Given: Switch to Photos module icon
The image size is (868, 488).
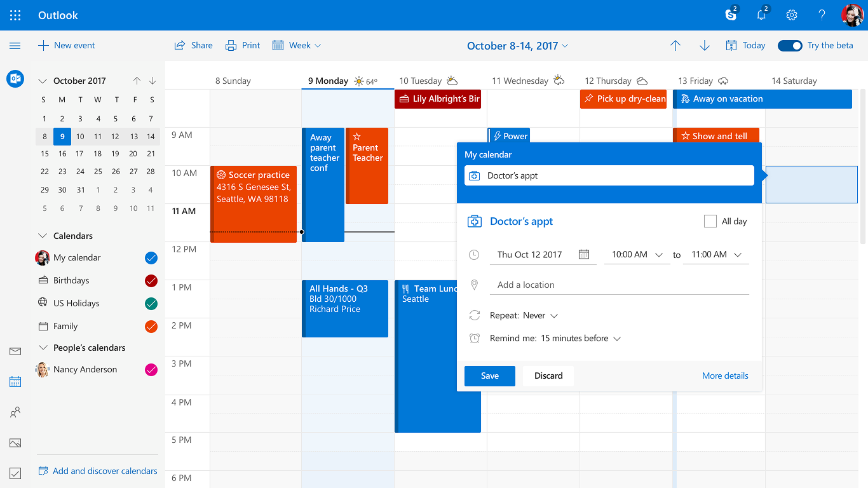Looking at the screenshot, I should (x=15, y=443).
